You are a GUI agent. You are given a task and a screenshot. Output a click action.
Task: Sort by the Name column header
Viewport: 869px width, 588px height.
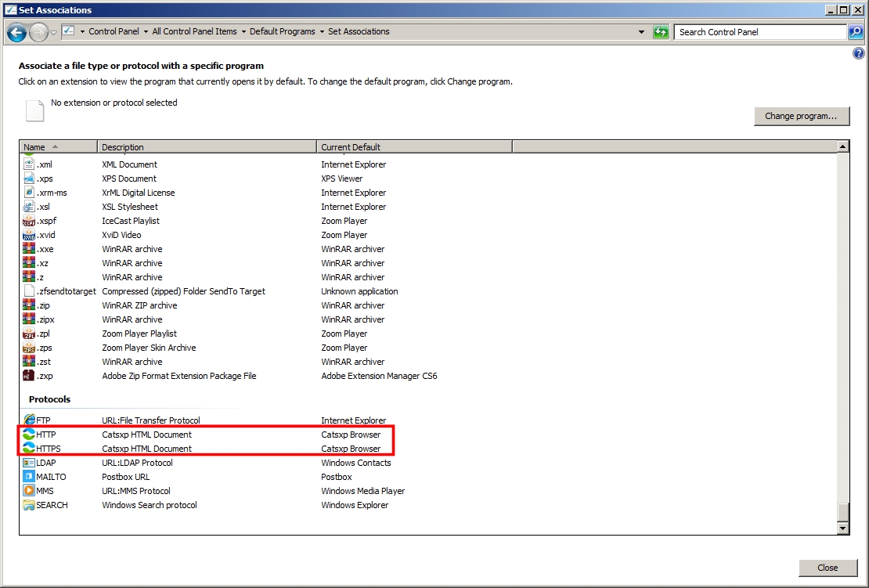pyautogui.click(x=59, y=147)
